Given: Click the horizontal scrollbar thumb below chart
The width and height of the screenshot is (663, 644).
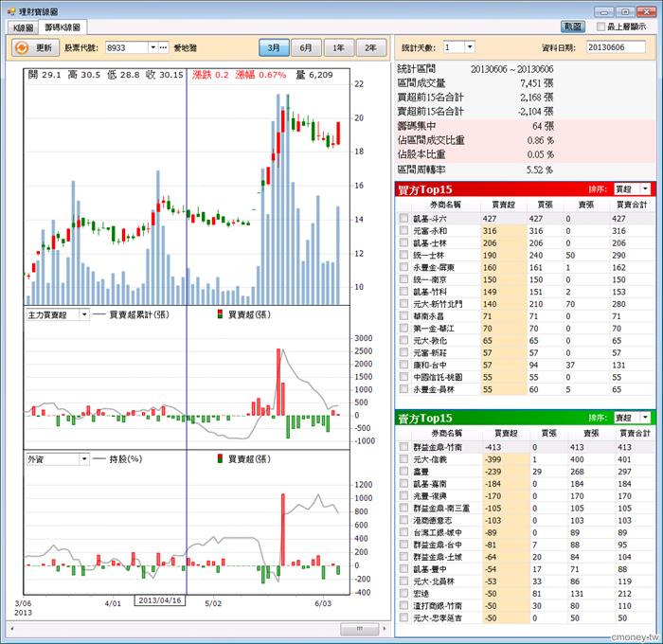Looking at the screenshot, I should point(359,629).
